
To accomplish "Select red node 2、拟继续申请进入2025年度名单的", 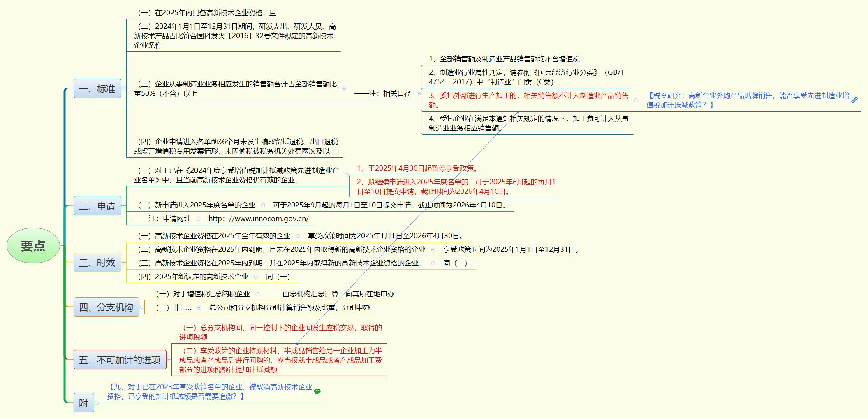I will click(456, 186).
